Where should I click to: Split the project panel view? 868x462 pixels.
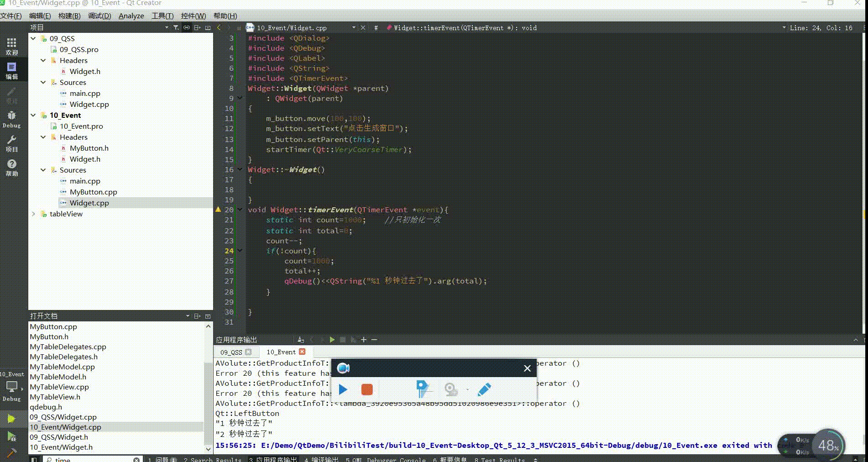tap(197, 28)
